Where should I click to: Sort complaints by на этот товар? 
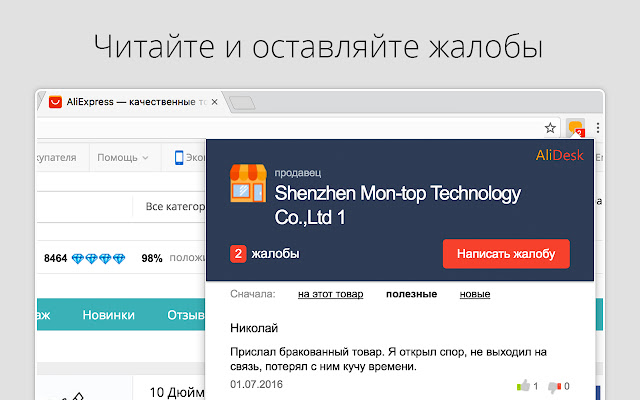331,294
